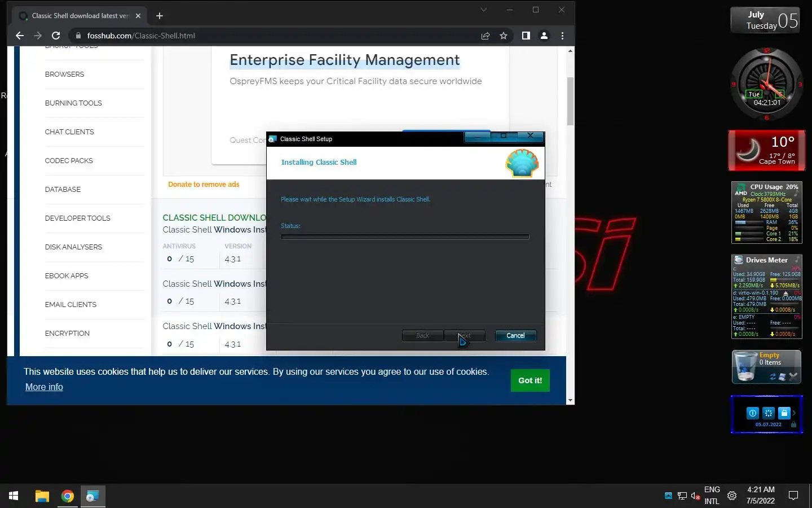Open the DATABASE category
The width and height of the screenshot is (812, 508).
coord(63,190)
